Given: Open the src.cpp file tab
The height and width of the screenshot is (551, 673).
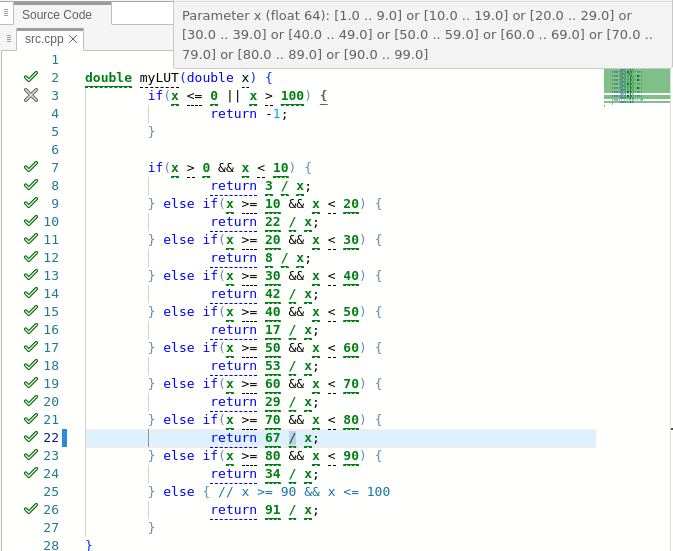Looking at the screenshot, I should click(44, 39).
